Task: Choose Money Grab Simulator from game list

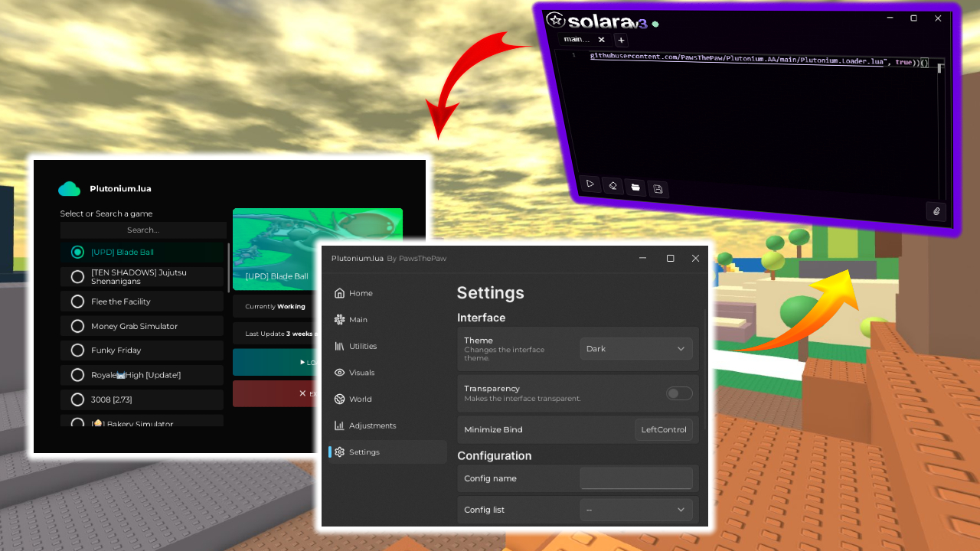Action: coord(134,326)
